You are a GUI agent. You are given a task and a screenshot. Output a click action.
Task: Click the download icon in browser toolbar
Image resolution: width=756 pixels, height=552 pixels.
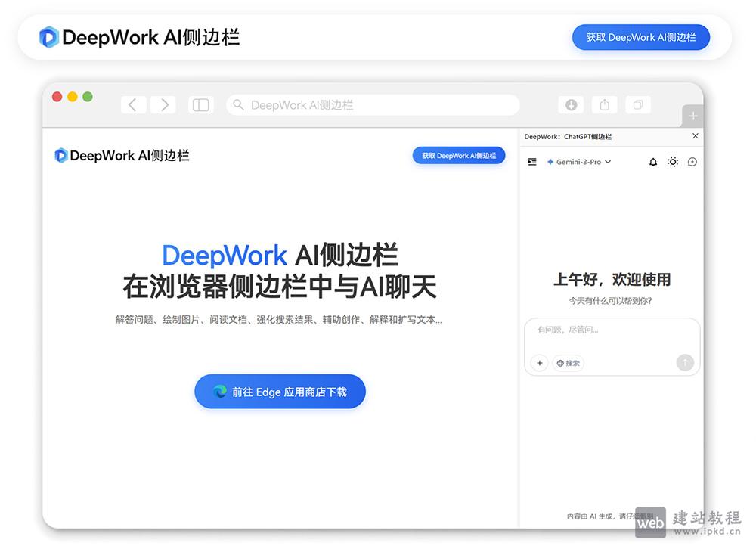coord(571,104)
